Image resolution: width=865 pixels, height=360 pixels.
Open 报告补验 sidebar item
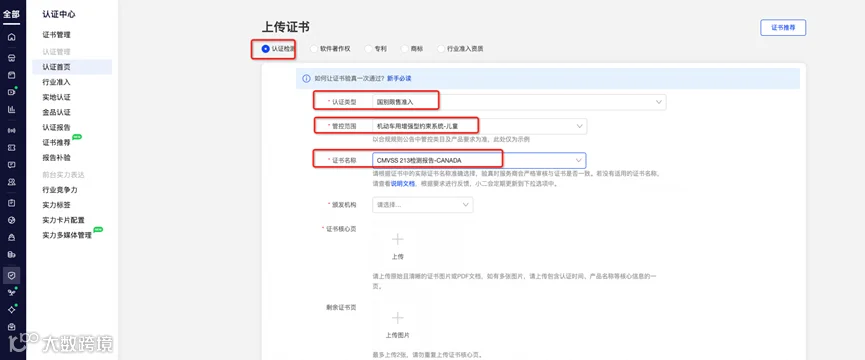click(x=56, y=157)
